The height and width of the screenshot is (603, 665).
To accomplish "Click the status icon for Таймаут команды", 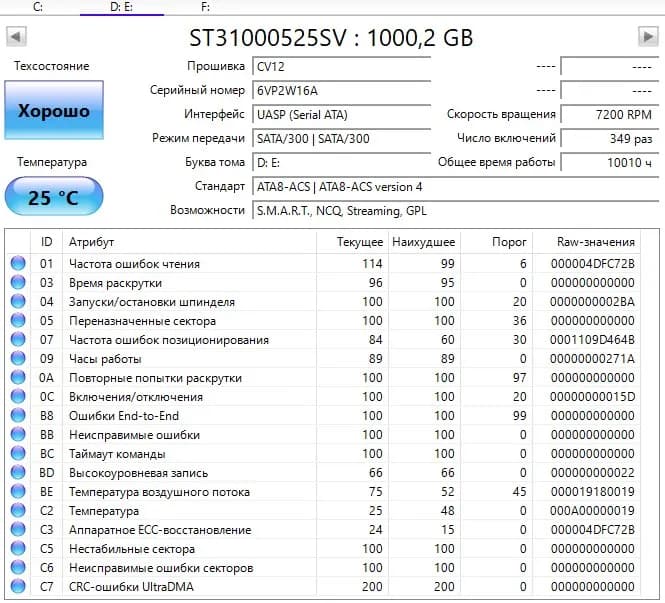I will pos(18,453).
